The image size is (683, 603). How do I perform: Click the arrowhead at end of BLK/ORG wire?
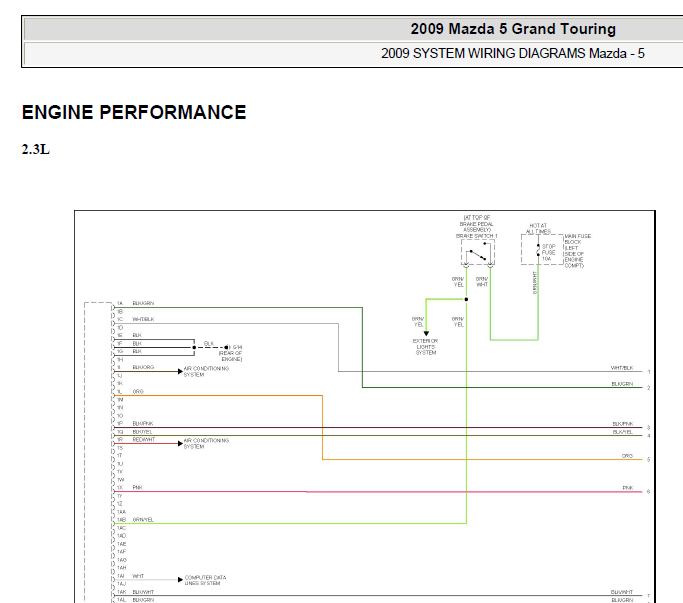point(180,371)
